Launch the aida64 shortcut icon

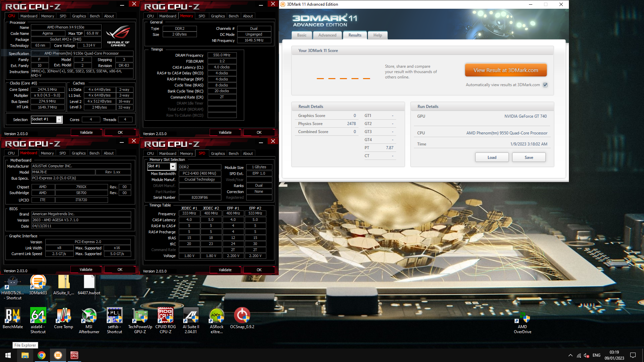[x=38, y=321]
